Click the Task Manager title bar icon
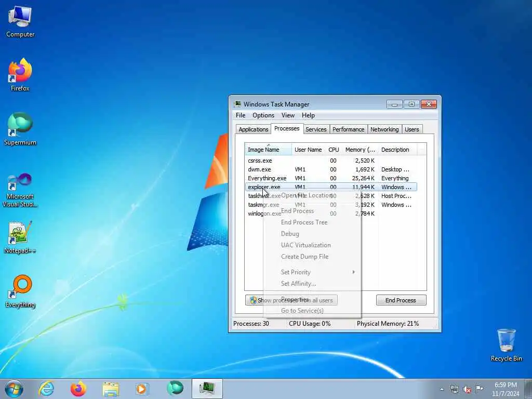Image resolution: width=532 pixels, height=399 pixels. click(x=237, y=104)
